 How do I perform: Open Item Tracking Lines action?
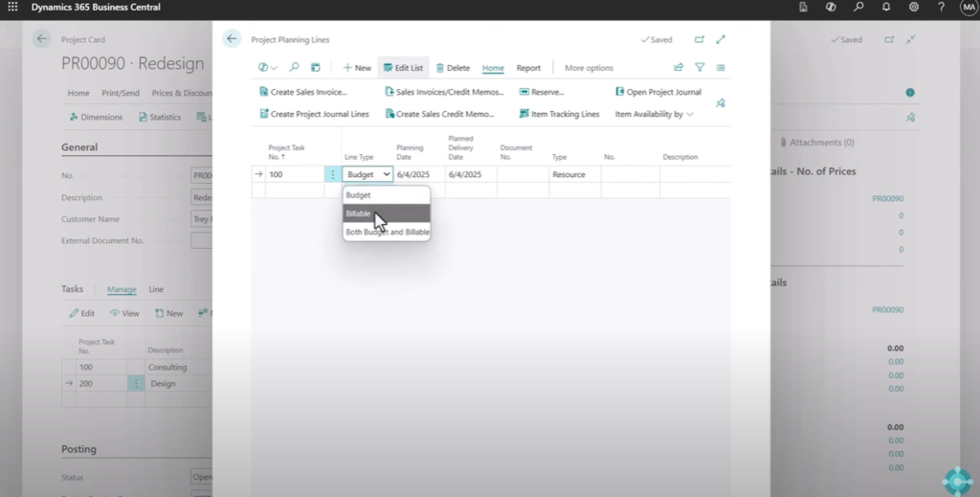click(559, 114)
